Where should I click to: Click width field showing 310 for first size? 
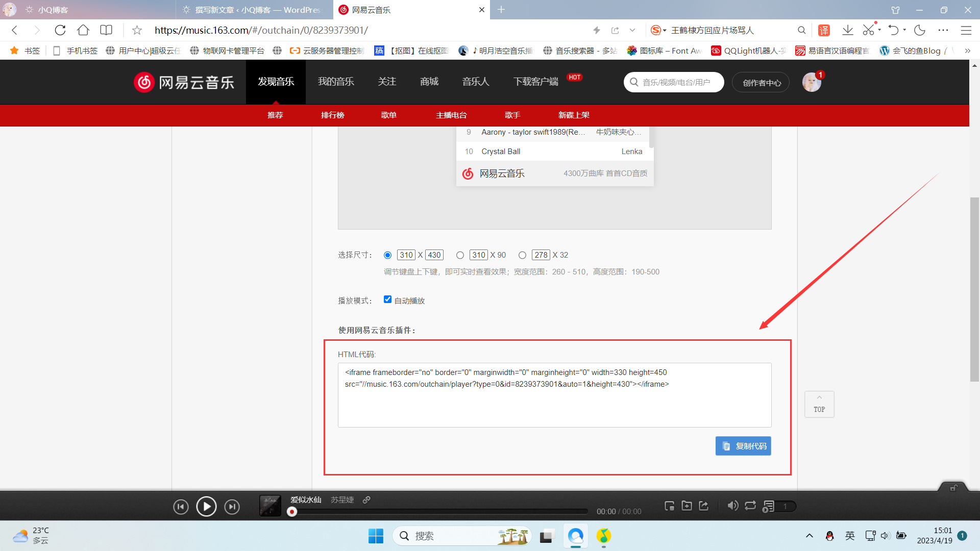coord(406,255)
